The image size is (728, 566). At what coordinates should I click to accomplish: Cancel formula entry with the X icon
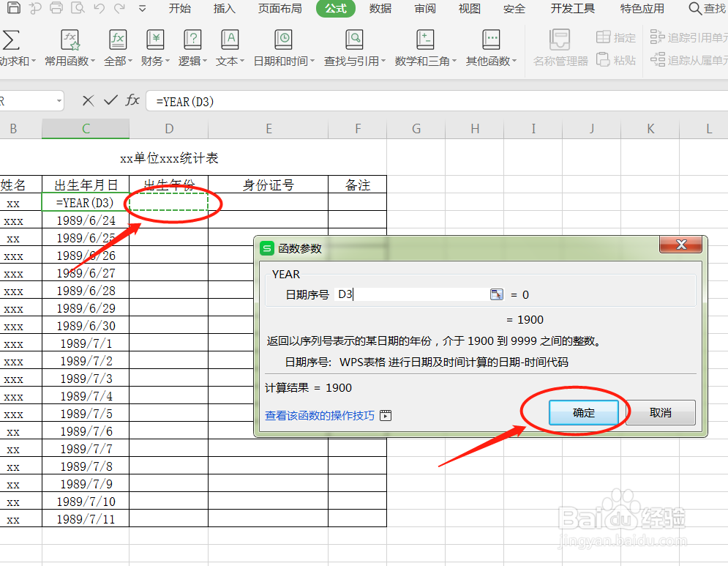click(x=87, y=101)
